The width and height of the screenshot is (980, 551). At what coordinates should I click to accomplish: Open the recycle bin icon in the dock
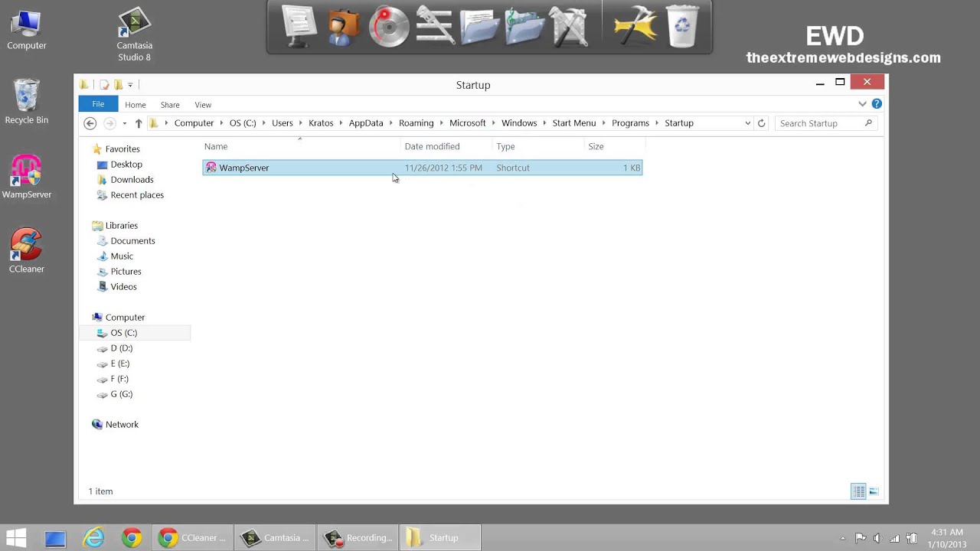pyautogui.click(x=682, y=27)
